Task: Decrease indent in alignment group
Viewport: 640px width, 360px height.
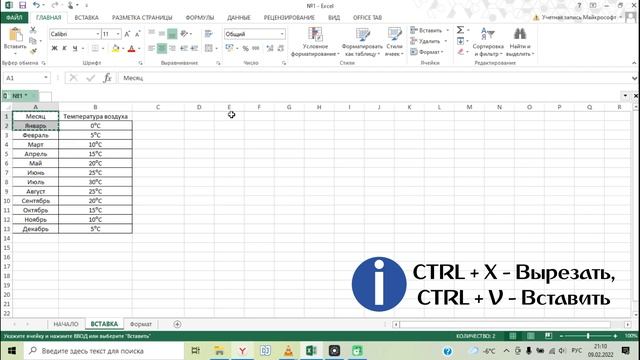Action: (184, 48)
